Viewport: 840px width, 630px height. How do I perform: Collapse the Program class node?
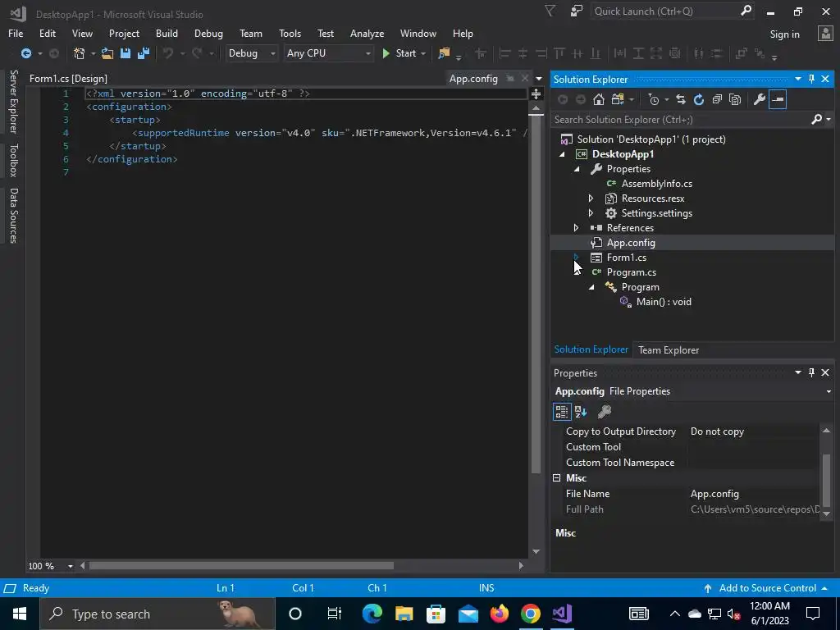(x=592, y=287)
